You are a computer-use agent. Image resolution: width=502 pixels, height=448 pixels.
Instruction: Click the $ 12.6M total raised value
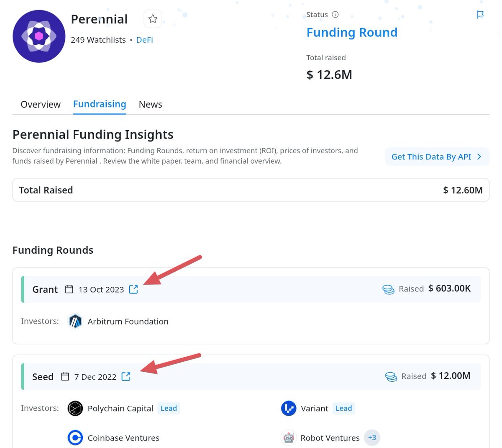click(x=329, y=75)
